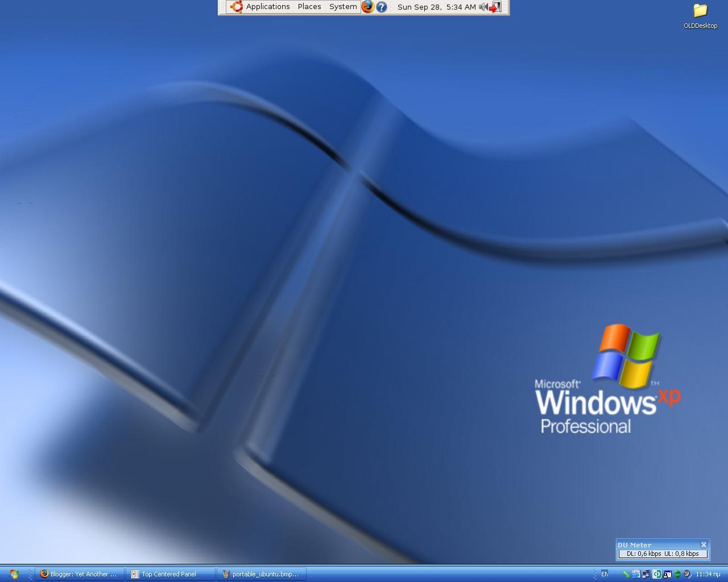Switch to portable_ubuntu.bmp taskbar window

click(262, 574)
